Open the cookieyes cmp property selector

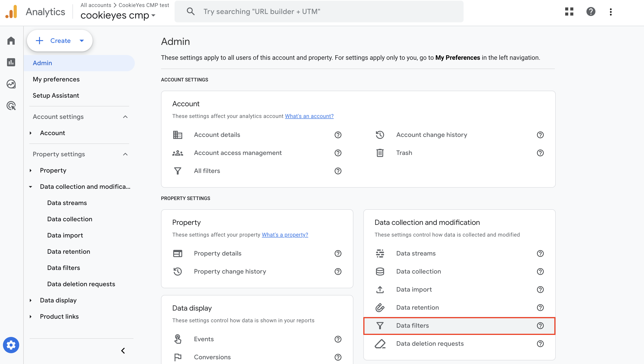pos(118,15)
